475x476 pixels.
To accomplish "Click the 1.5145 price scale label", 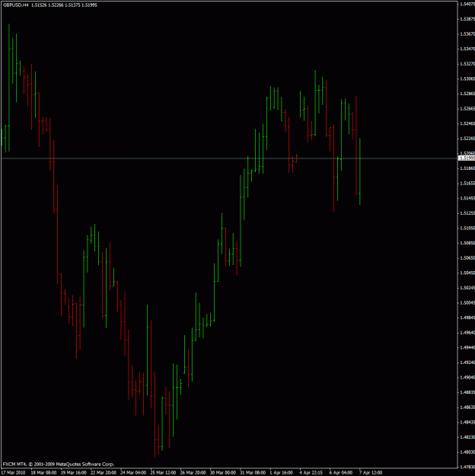I will tap(467, 198).
